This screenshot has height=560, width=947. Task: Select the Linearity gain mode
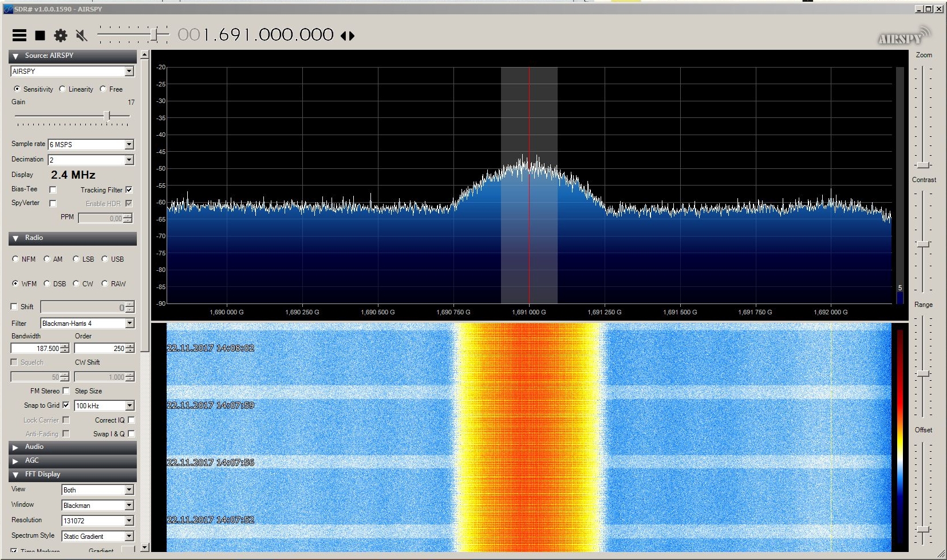click(x=62, y=89)
